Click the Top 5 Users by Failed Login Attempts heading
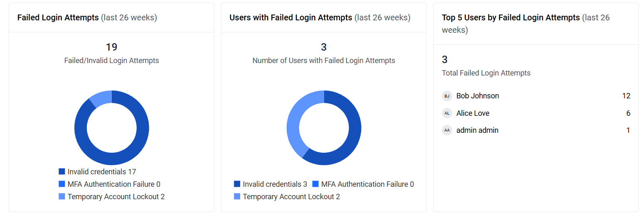644x215 pixels. pos(511,18)
